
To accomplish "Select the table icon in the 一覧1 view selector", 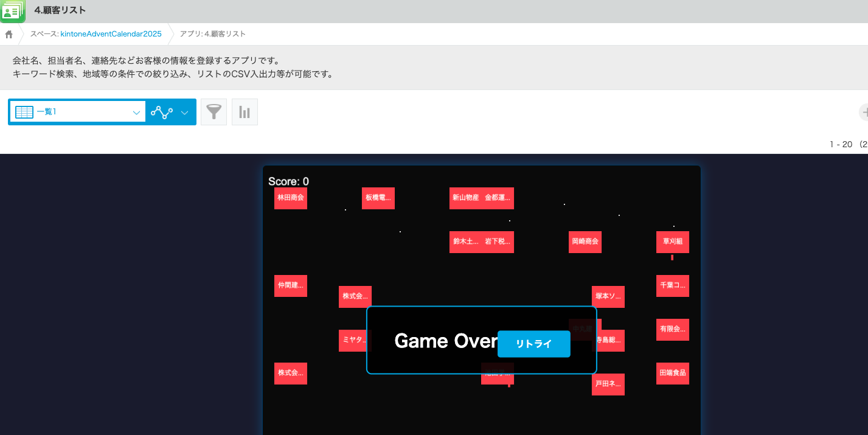I will (x=23, y=111).
